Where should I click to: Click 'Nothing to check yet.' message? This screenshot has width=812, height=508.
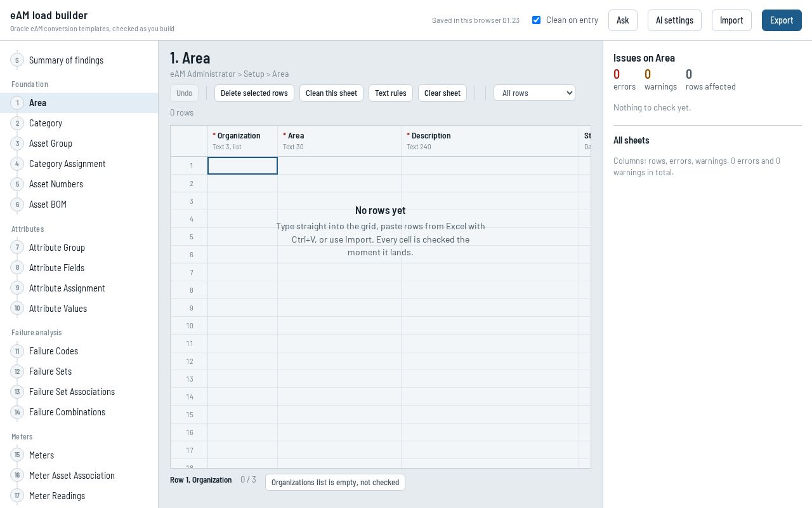(x=652, y=108)
